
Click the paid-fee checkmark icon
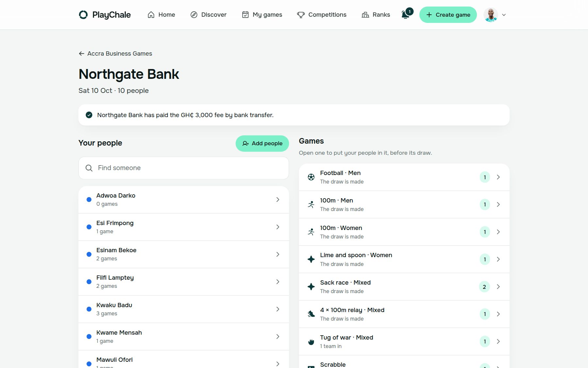pos(89,115)
